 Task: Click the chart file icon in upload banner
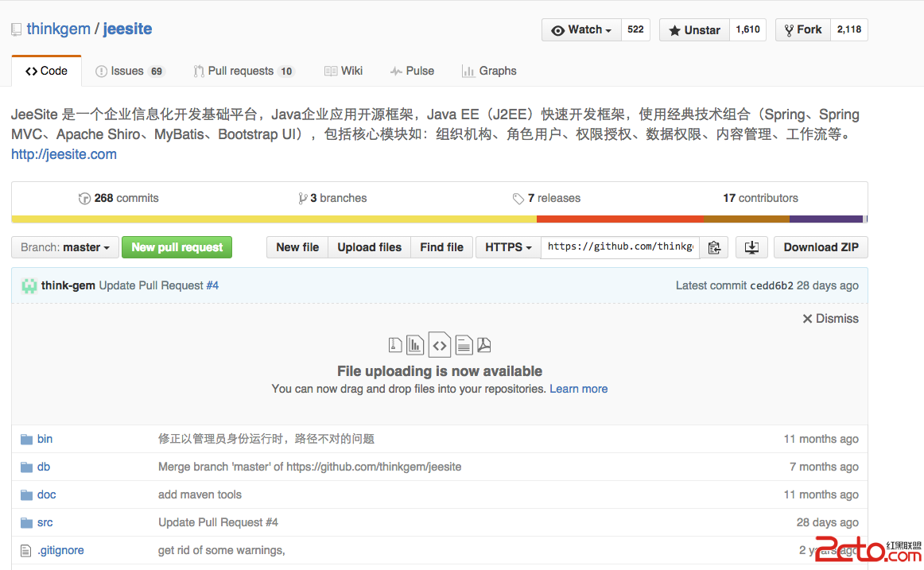coord(415,345)
